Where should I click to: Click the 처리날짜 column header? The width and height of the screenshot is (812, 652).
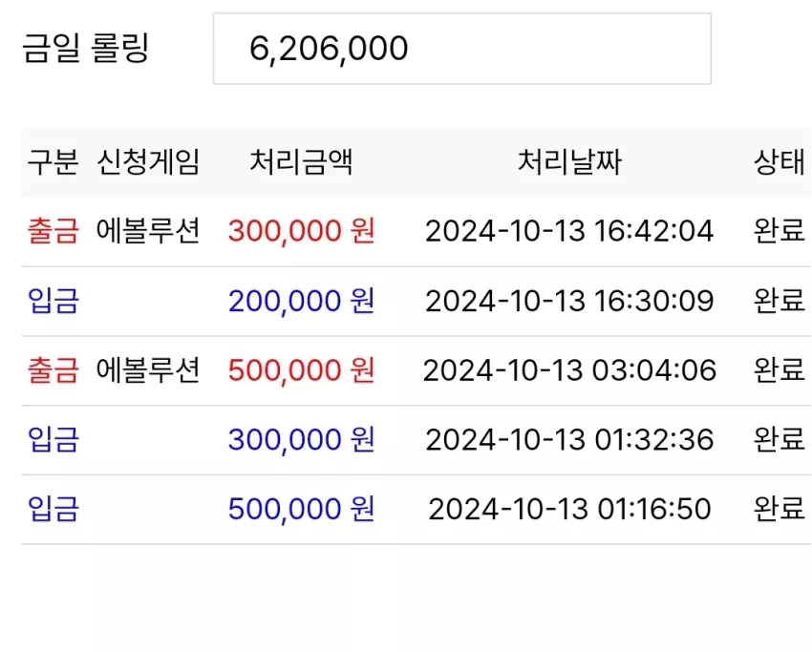tap(569, 162)
